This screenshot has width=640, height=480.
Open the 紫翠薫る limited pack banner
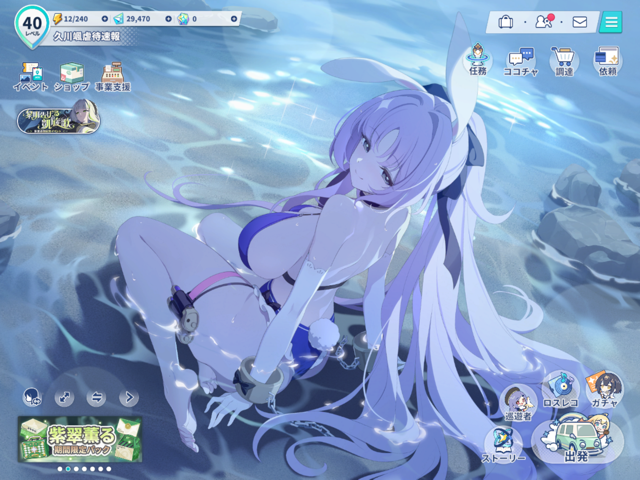point(80,439)
